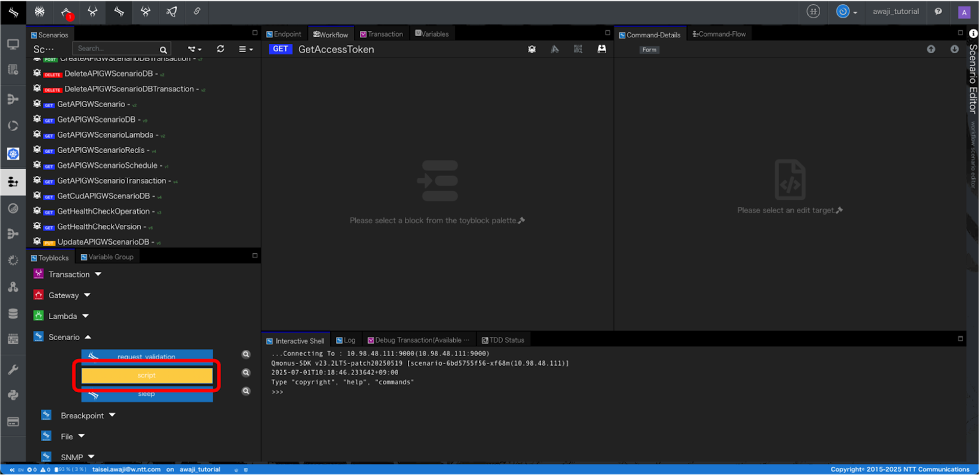Switch to the Variables tab
This screenshot has height=476, width=980.
[432, 34]
